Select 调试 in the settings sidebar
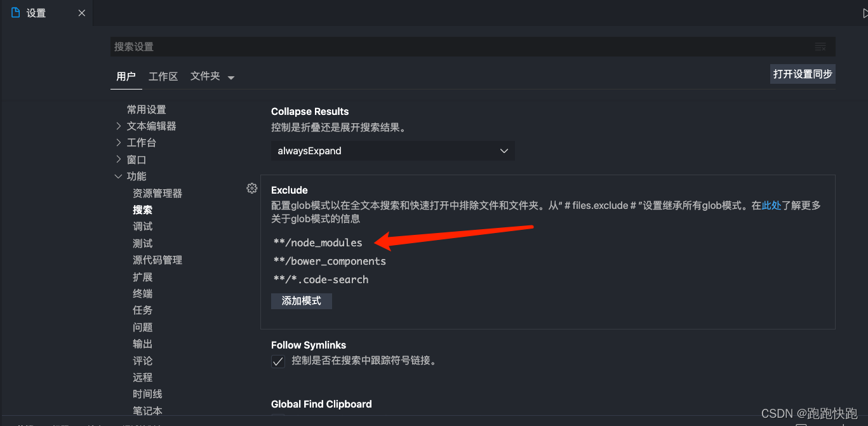This screenshot has height=426, width=868. (x=142, y=226)
